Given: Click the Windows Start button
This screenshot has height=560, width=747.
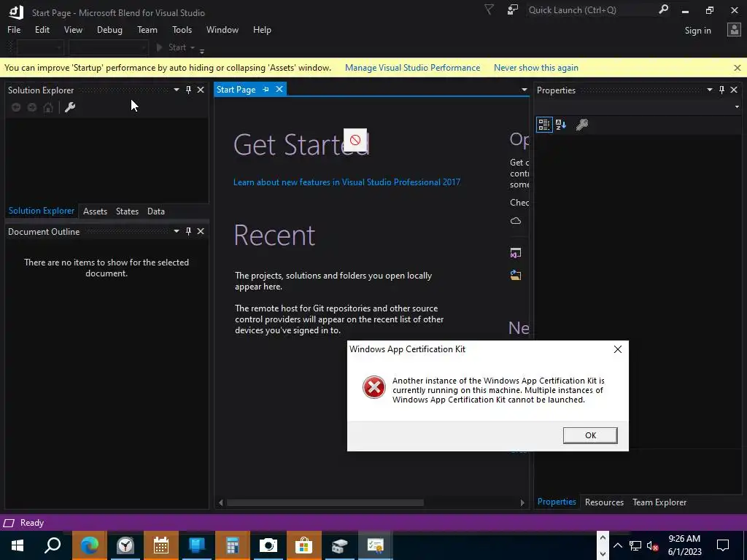Looking at the screenshot, I should (x=18, y=545).
